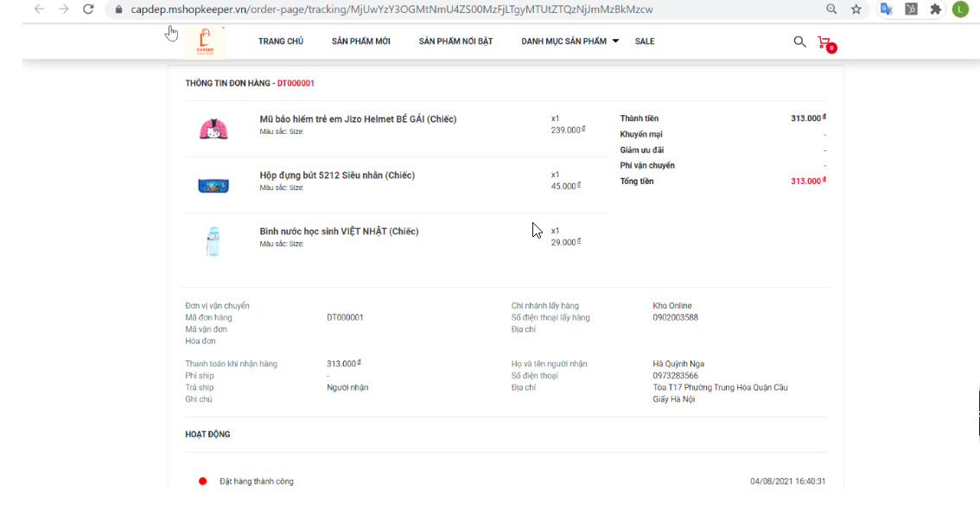Image resolution: width=980 pixels, height=516 pixels.
Task: Open Mũ bảo hiểm trẻ em Jizo Helmet title
Action: (358, 118)
